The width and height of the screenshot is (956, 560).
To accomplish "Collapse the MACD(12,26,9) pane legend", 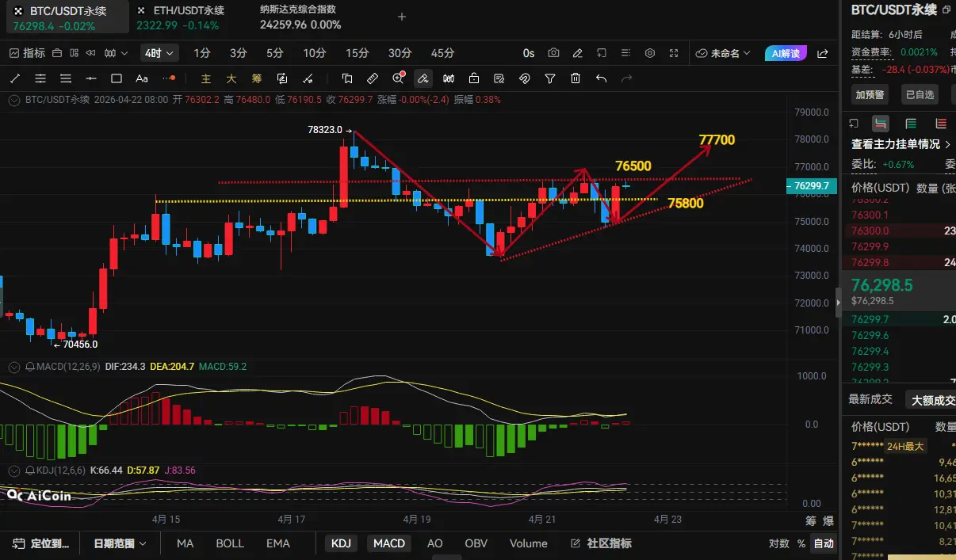I will click(15, 367).
